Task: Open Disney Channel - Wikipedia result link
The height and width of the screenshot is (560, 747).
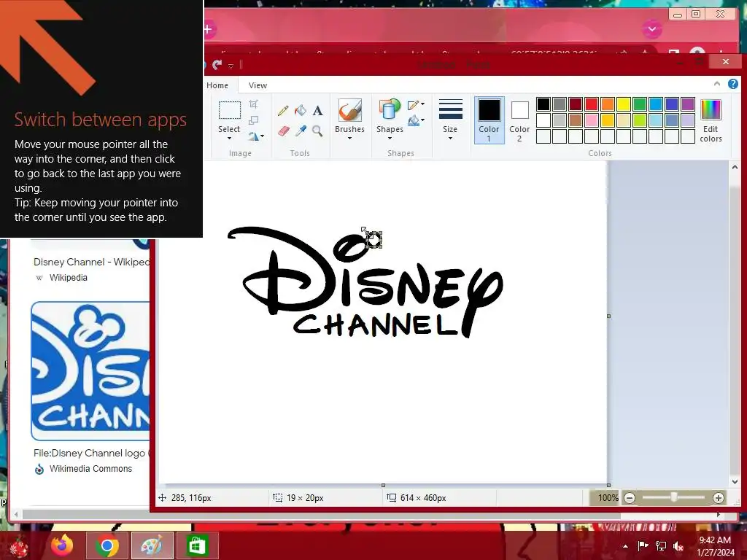Action: click(x=91, y=262)
